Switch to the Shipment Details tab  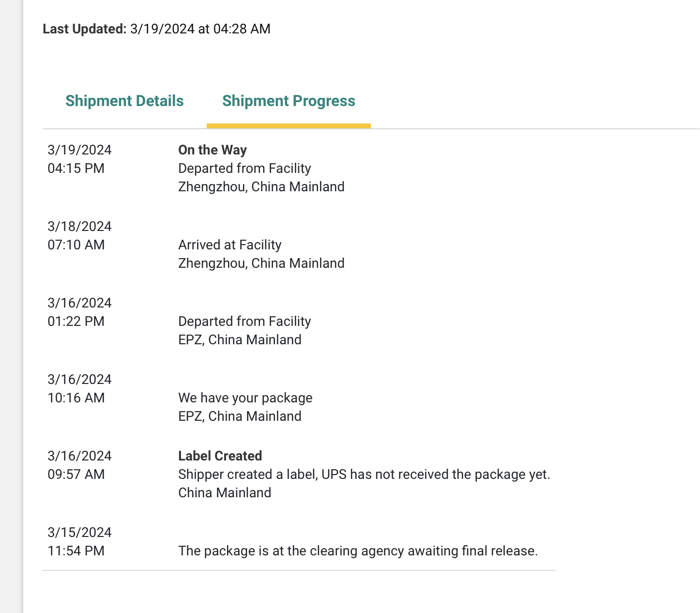124,101
